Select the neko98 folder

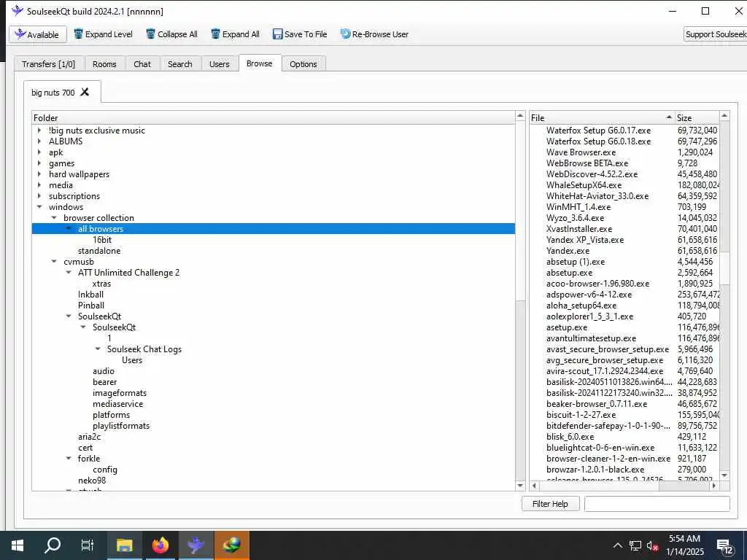(x=92, y=481)
